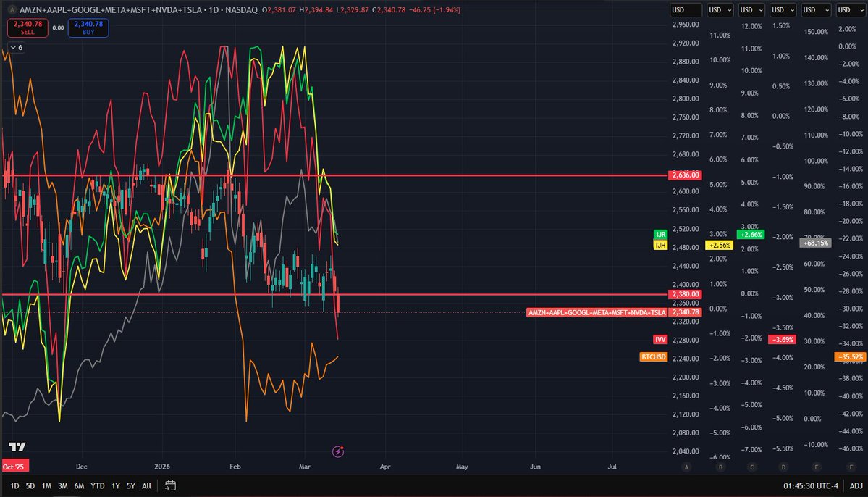Click the orange BTCUSD series label

653,357
